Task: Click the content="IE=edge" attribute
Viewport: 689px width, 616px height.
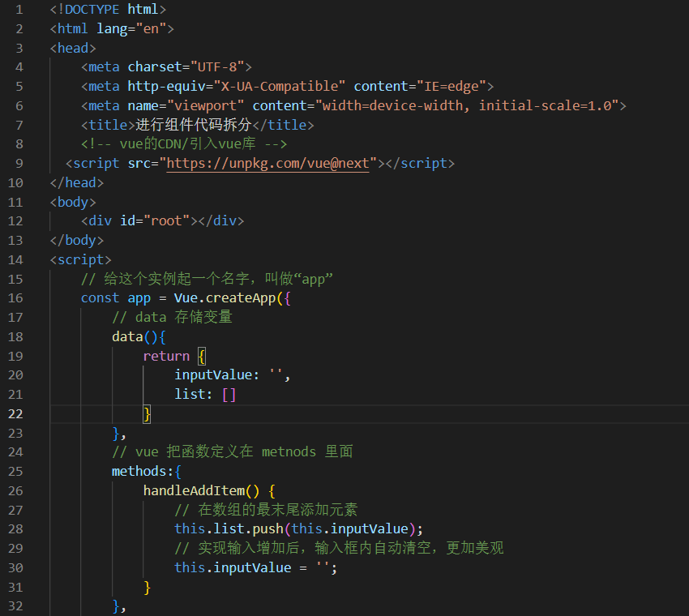Action: [420, 87]
